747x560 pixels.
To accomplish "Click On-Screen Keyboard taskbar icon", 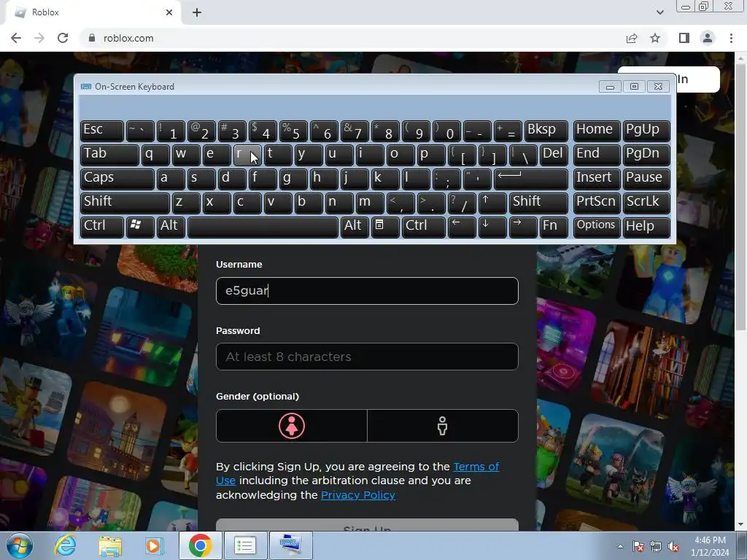I will coord(290,545).
